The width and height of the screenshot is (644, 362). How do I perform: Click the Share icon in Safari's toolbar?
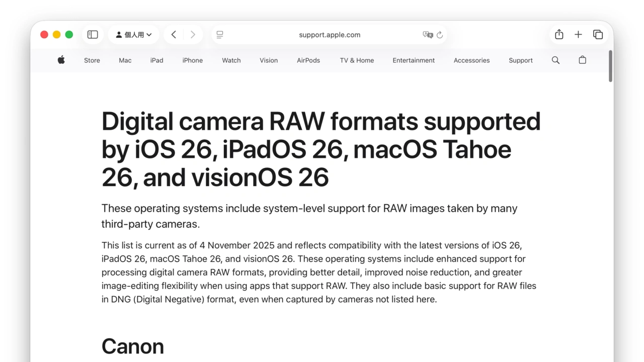click(559, 34)
